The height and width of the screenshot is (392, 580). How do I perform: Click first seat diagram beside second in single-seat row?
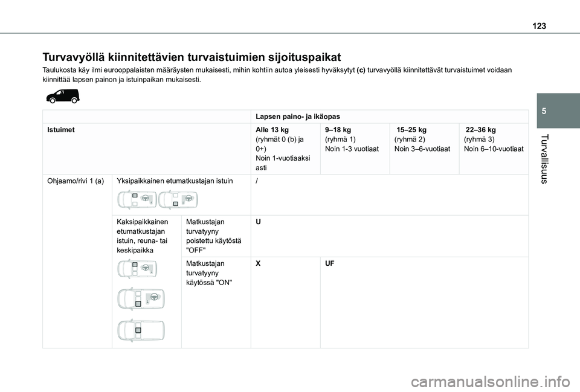click(137, 199)
